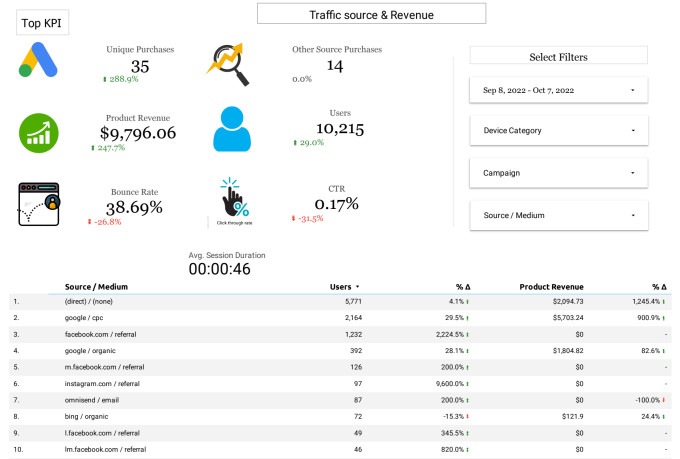The image size is (680, 459).
Task: Click the -100.0% revenue change cell
Action: [x=650, y=400]
